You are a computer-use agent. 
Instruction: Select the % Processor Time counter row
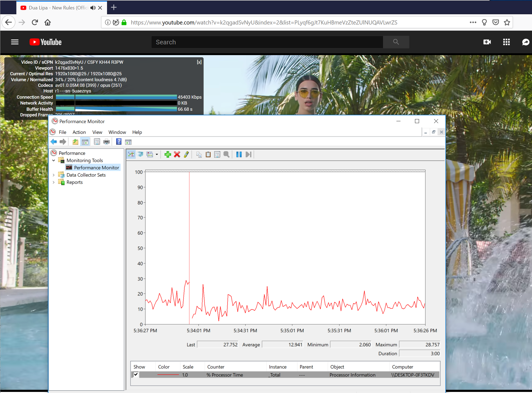285,375
